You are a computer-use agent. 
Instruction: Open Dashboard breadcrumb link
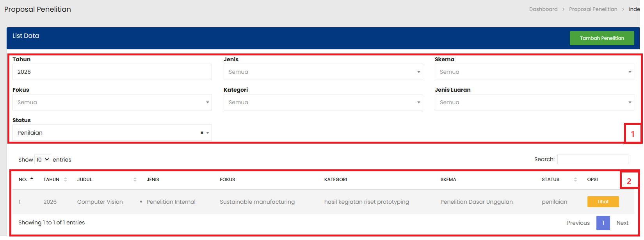543,9
